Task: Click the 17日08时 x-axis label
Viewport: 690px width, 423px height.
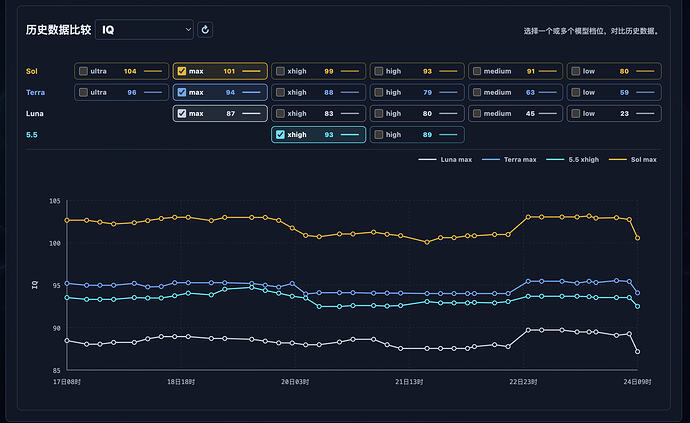Action: click(67, 382)
